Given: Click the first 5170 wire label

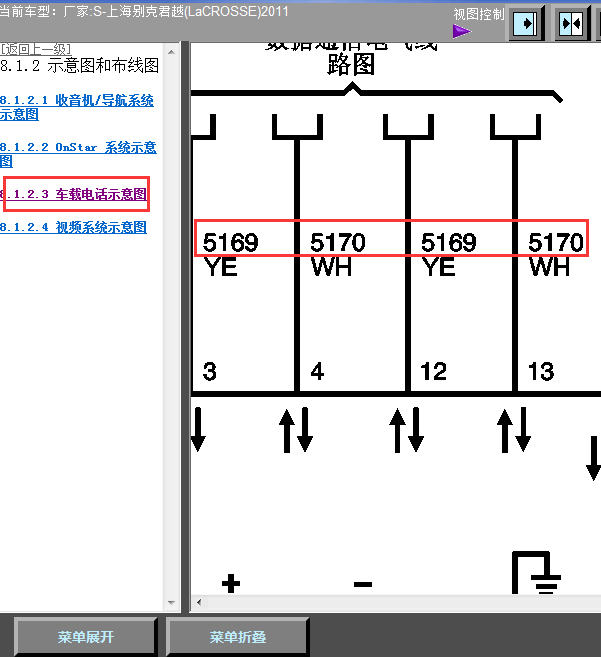Looking at the screenshot, I should [338, 242].
